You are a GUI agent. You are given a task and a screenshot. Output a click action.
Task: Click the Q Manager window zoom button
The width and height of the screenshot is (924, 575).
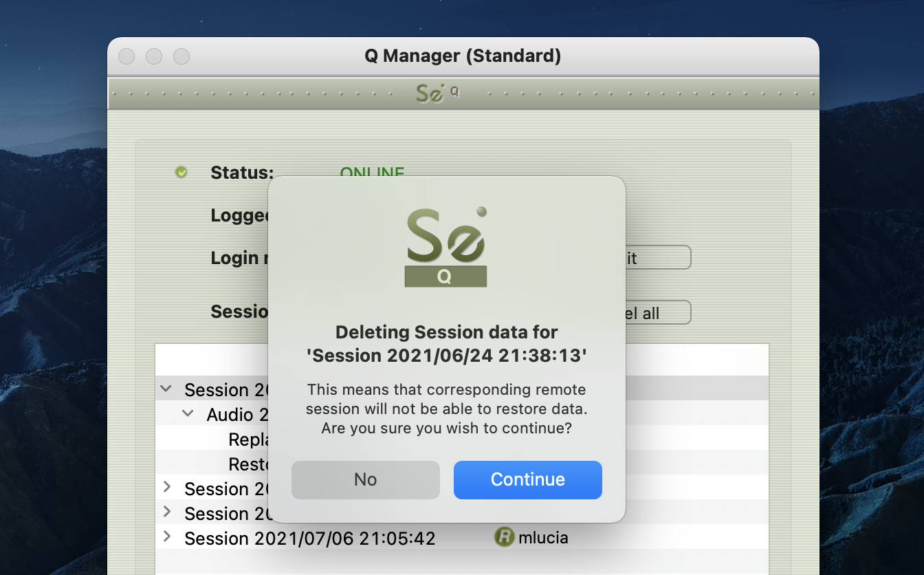click(x=181, y=56)
